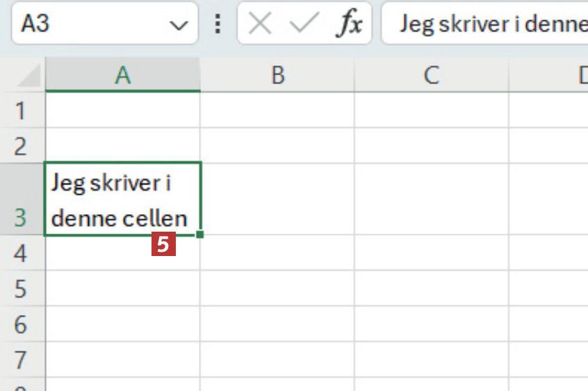Viewport: 588px width, 391px height.
Task: Open the Name Box dropdown arrow
Action: coord(179,25)
